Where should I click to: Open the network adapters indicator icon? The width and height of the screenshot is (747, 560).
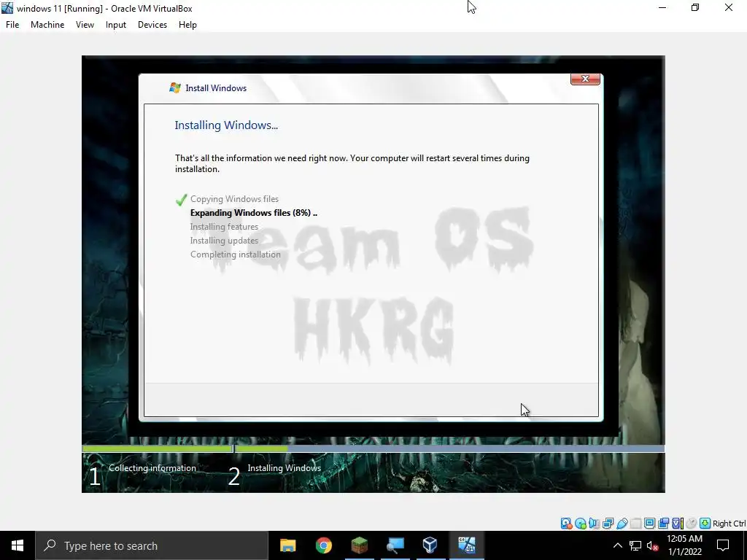(x=608, y=524)
